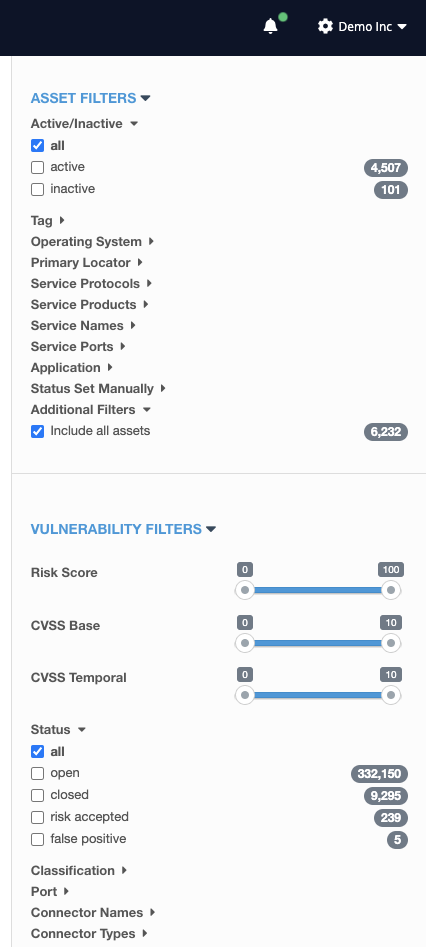Collapse the ASSET FILTERS section
The image size is (426, 947).
(91, 98)
